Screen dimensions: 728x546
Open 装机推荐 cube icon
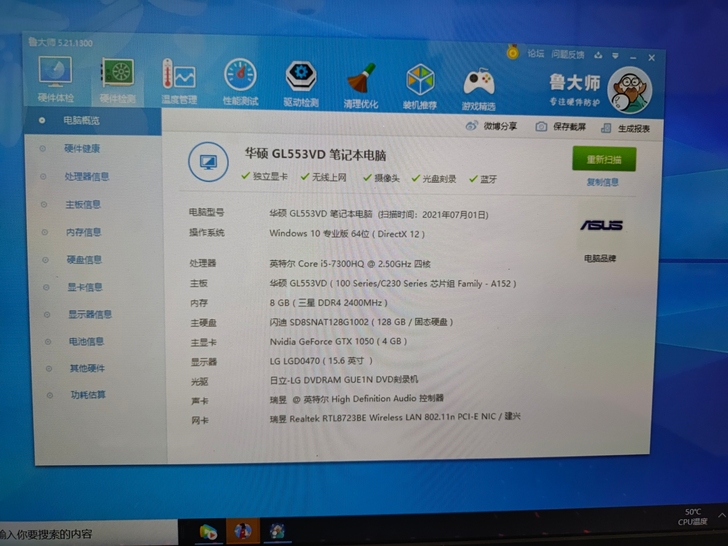420,87
